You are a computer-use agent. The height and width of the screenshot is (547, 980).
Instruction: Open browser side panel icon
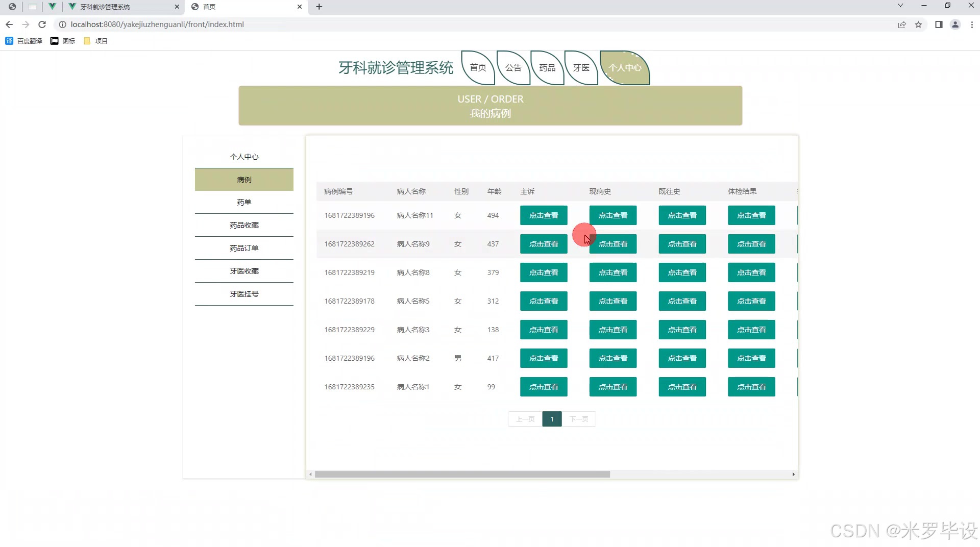[x=939, y=24]
